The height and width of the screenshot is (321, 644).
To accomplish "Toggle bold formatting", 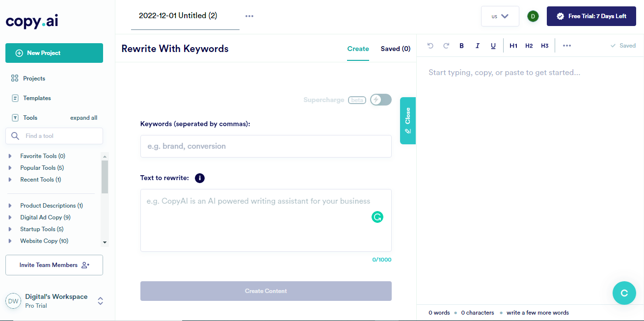I will coord(461,46).
